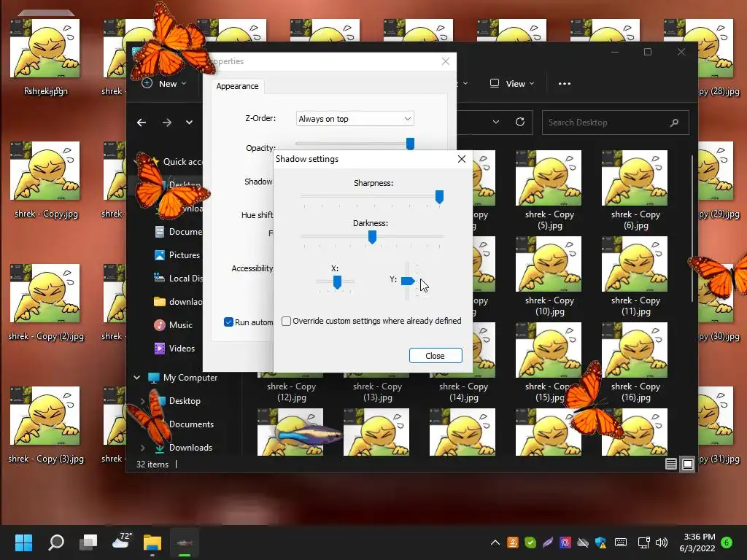Open the weather widget showing 72°
The image size is (747, 560).
[x=122, y=540]
